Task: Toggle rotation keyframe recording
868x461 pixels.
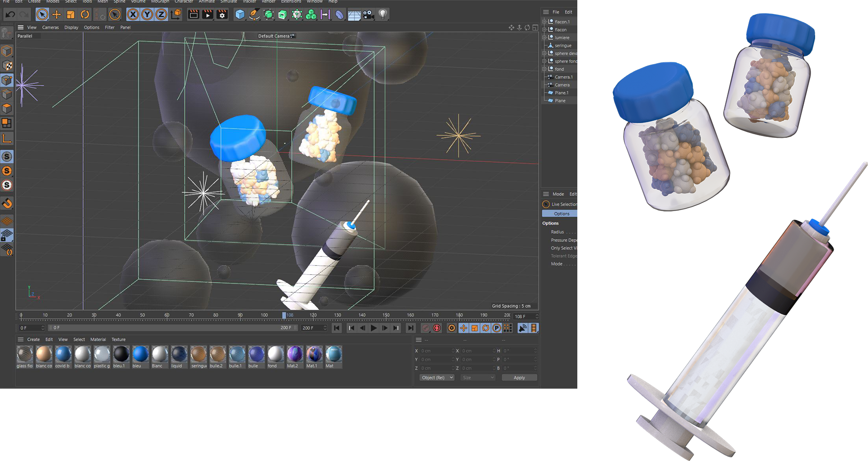Action: [486, 328]
